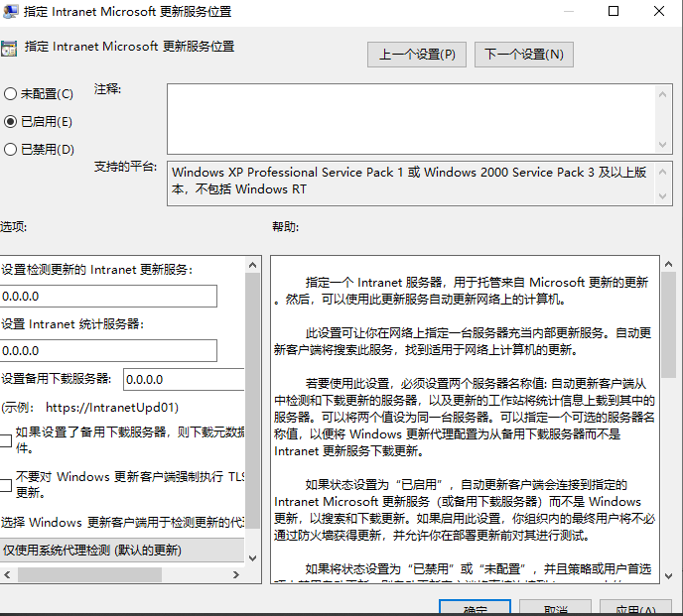Click the help pane scroll down arrow

(669, 576)
